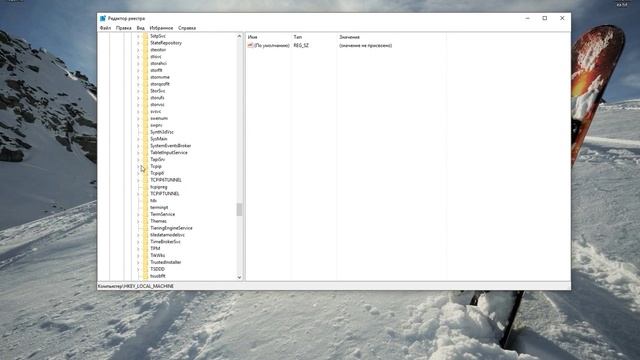Image resolution: width=640 pixels, height=360 pixels.
Task: Open the Вид menu
Action: coord(140,28)
